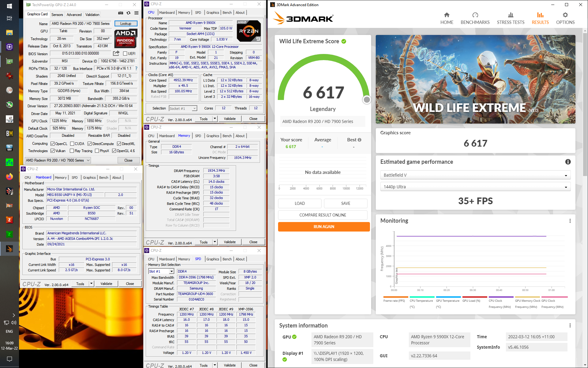Open Task View from the taskbar
This screenshot has width=588, height=368.
coord(9,18)
